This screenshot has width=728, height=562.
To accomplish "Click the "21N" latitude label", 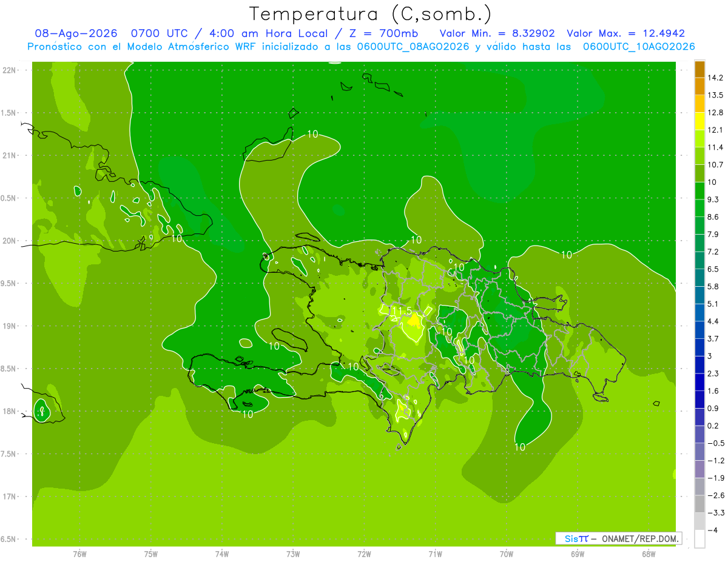I will pyautogui.click(x=10, y=156).
